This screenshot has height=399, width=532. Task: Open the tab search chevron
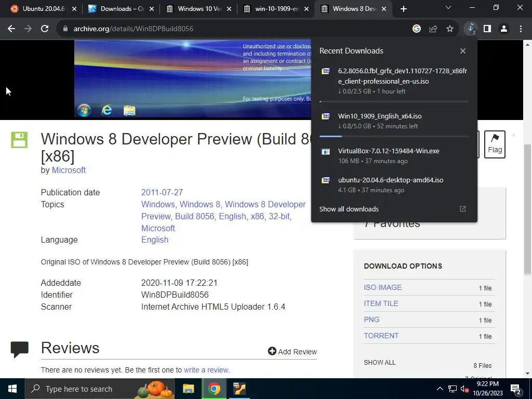point(448,7)
